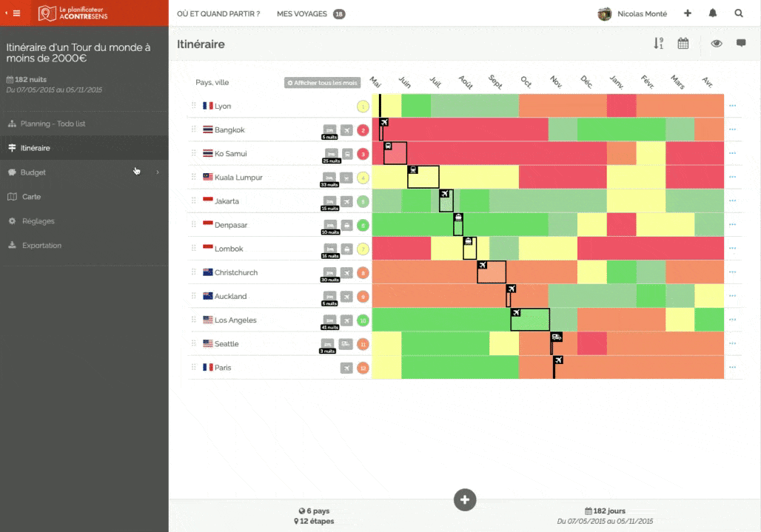Open Ko Samui row's more options dots
Viewport: 761px width, 532px height.
point(732,153)
